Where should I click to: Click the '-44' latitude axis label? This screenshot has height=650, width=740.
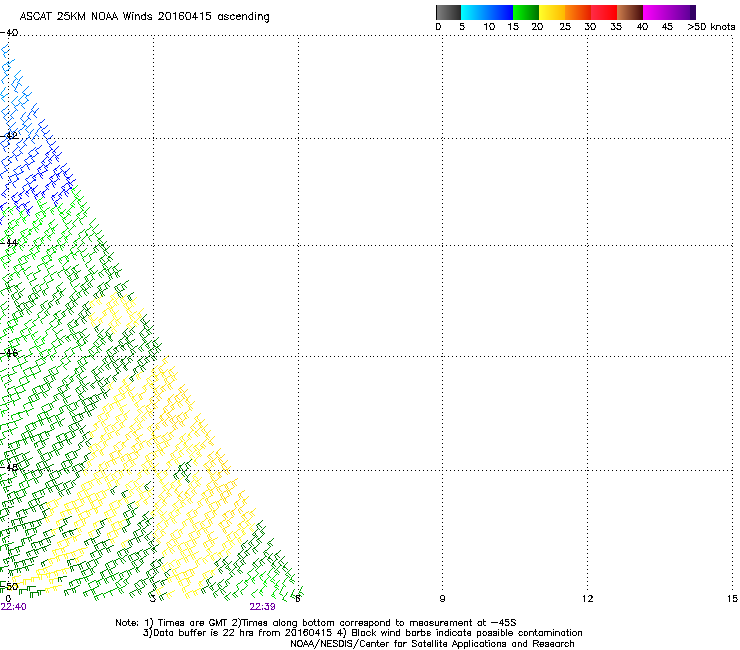click(9, 243)
